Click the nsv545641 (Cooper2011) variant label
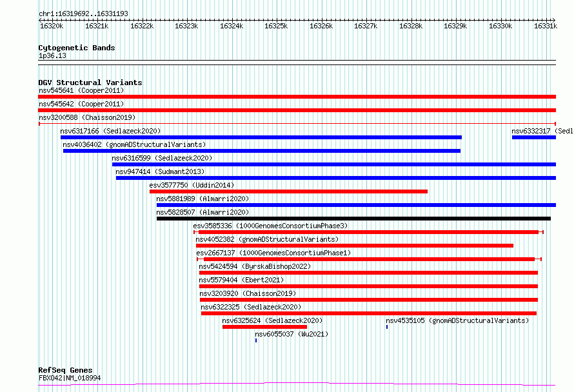 (x=81, y=90)
